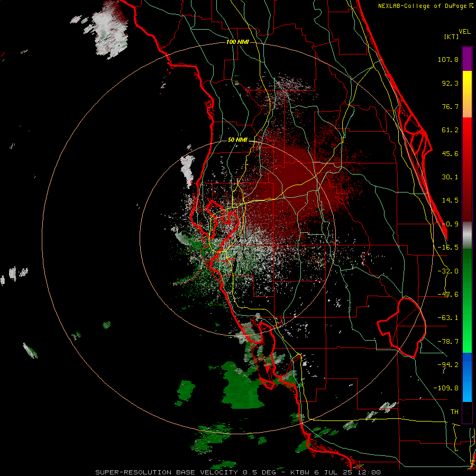Click the -47.6 value on velocity scale
Image resolution: width=476 pixels, height=476 pixels.
[448, 295]
